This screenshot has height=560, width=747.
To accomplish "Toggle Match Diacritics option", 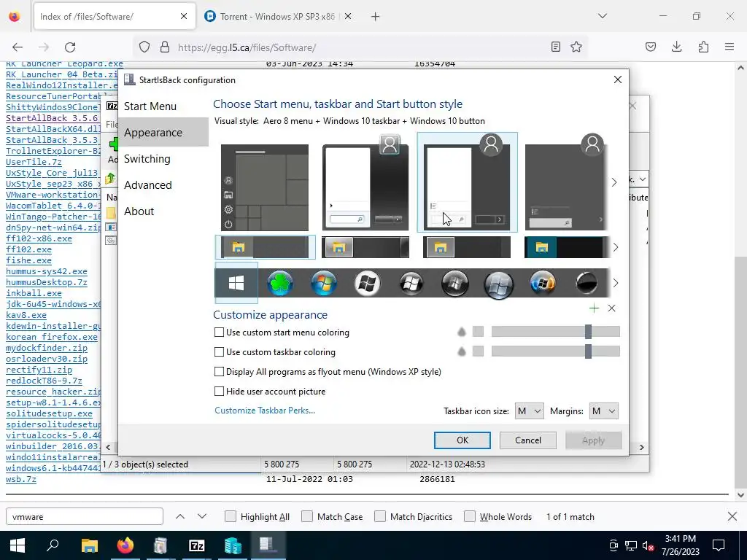I will 380,517.
